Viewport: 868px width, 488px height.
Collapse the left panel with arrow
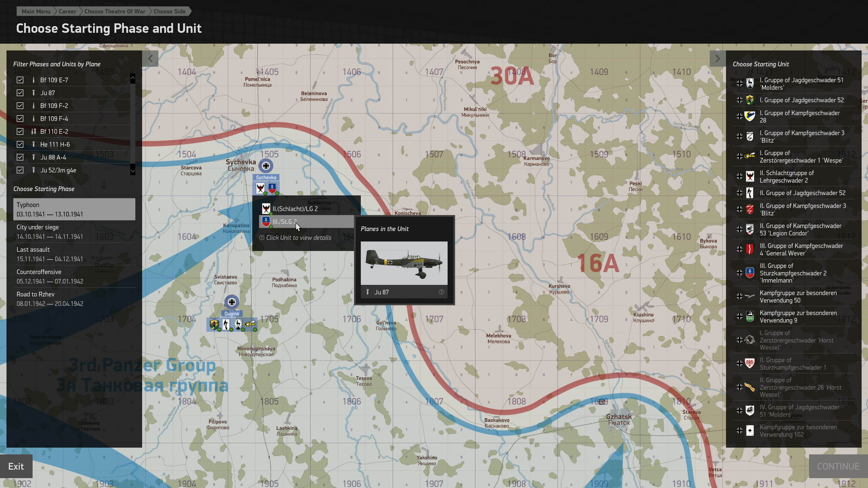(151, 58)
